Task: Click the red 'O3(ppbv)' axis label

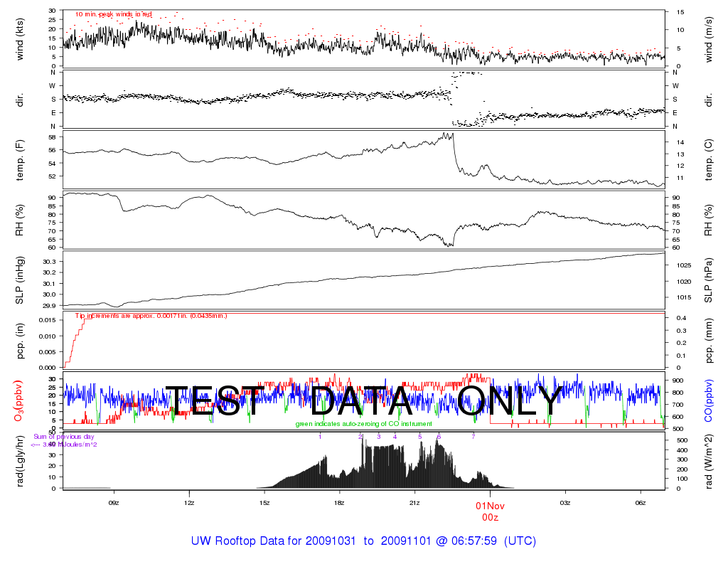Action: pyautogui.click(x=18, y=401)
